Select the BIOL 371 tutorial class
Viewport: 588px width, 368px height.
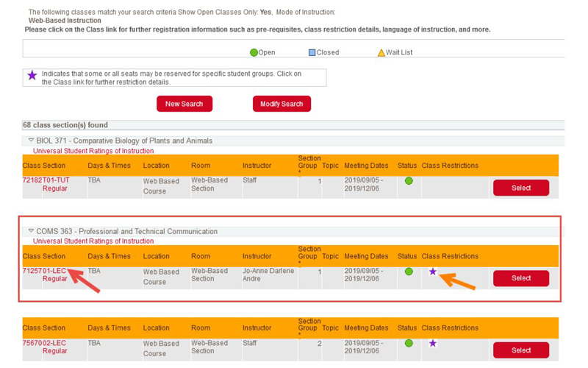click(520, 188)
